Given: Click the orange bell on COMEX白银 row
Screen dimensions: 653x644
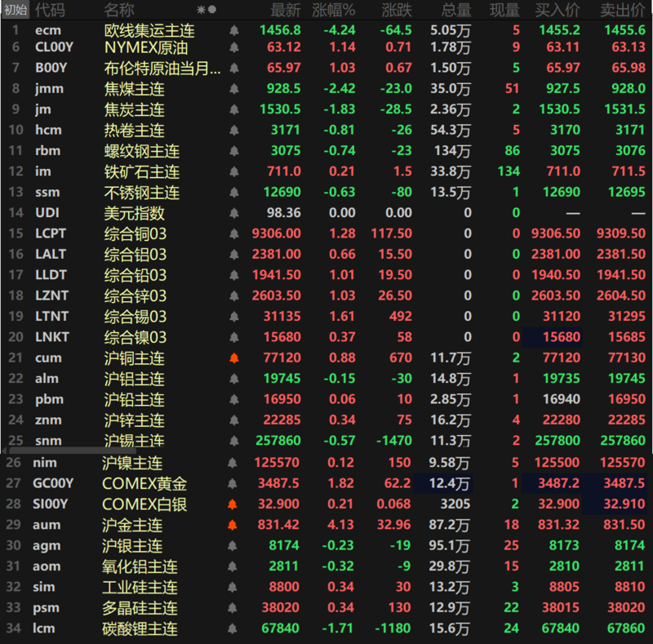Looking at the screenshot, I should [x=234, y=504].
